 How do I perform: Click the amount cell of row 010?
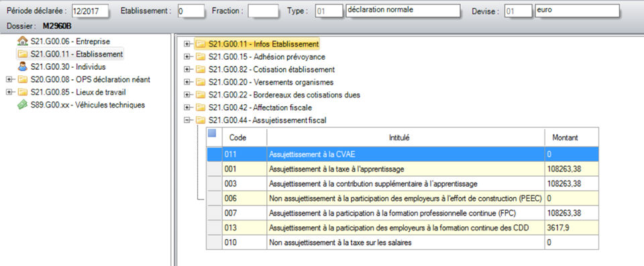[x=572, y=242]
